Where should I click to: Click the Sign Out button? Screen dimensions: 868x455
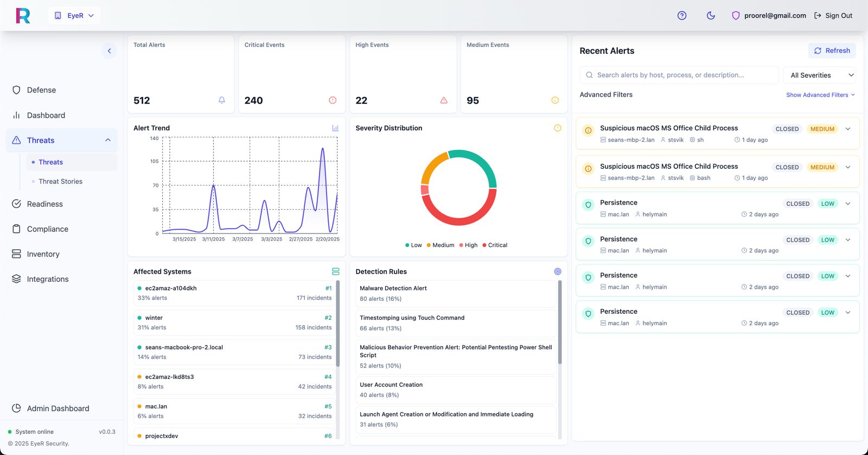[x=833, y=16]
